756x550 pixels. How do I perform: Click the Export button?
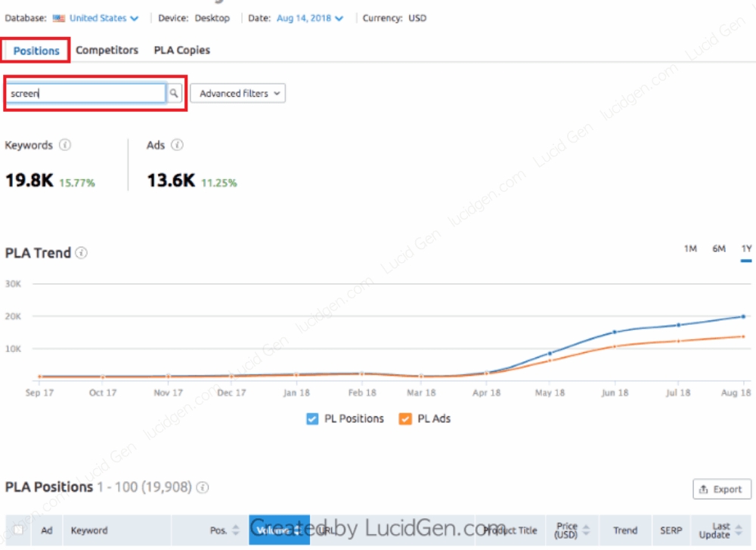(x=721, y=489)
